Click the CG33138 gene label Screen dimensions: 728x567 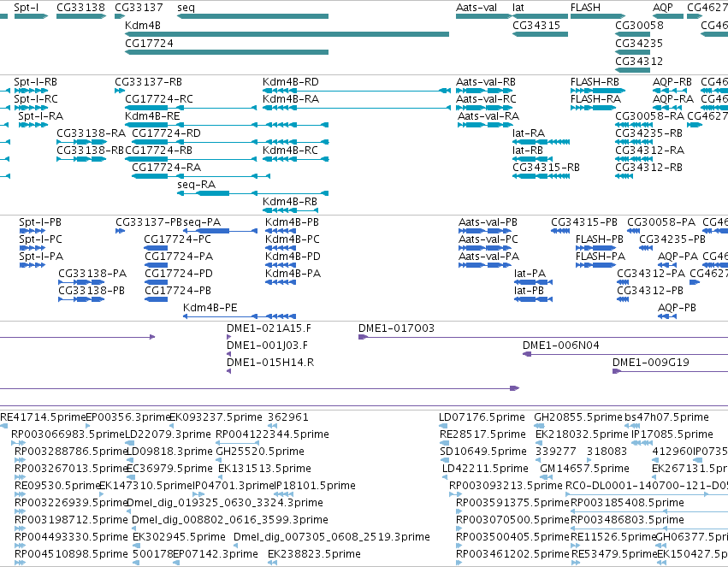pyautogui.click(x=80, y=8)
